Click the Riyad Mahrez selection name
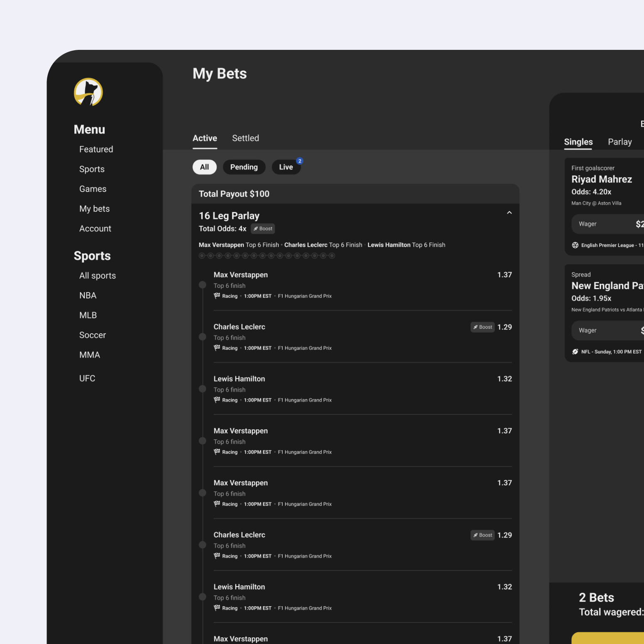 pos(602,179)
